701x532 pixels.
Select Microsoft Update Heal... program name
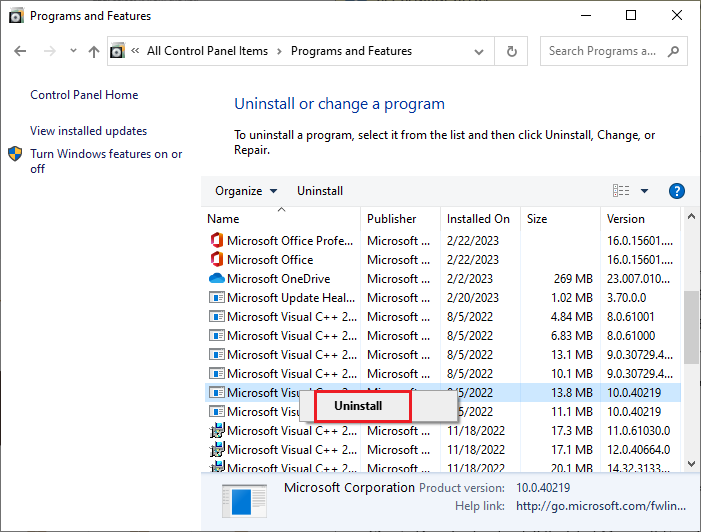tap(291, 297)
